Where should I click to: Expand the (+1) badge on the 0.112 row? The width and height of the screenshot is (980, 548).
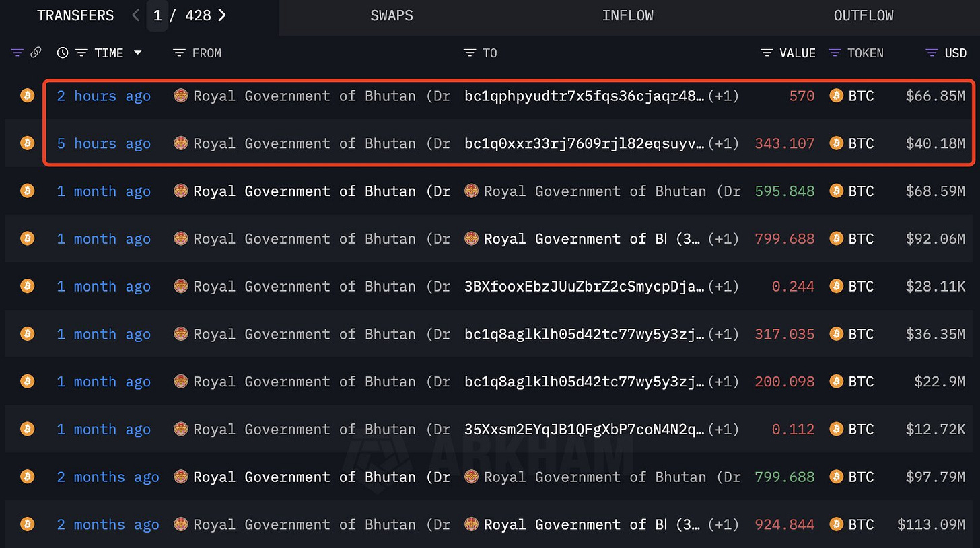pos(724,429)
